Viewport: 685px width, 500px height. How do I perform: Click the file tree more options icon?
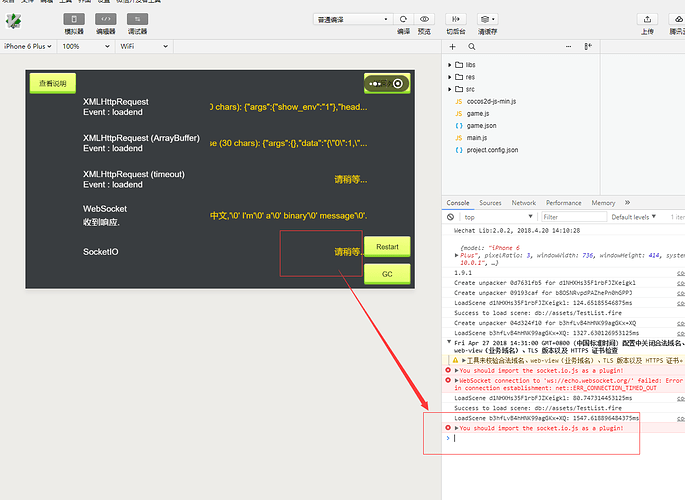(568, 47)
